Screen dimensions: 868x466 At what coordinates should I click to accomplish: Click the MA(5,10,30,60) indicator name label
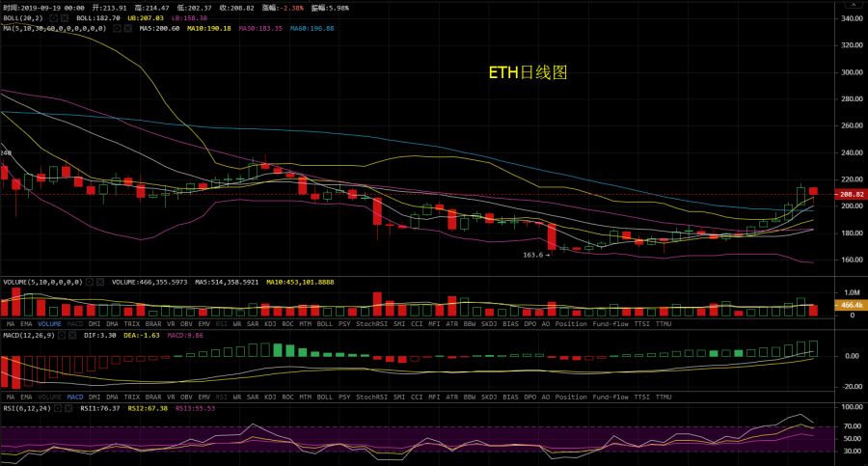pyautogui.click(x=54, y=28)
